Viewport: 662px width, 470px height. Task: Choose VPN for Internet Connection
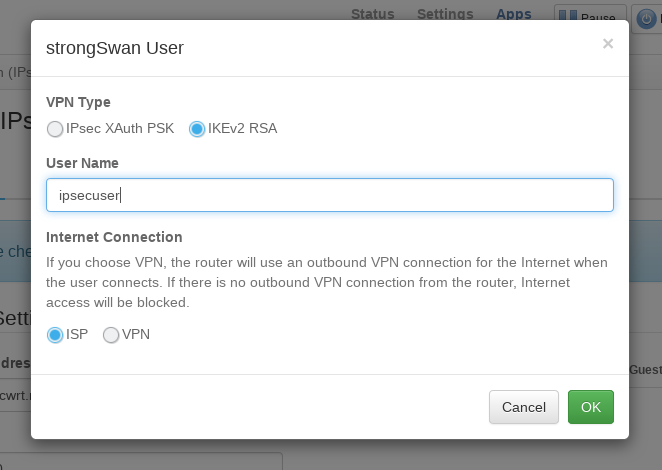point(111,334)
